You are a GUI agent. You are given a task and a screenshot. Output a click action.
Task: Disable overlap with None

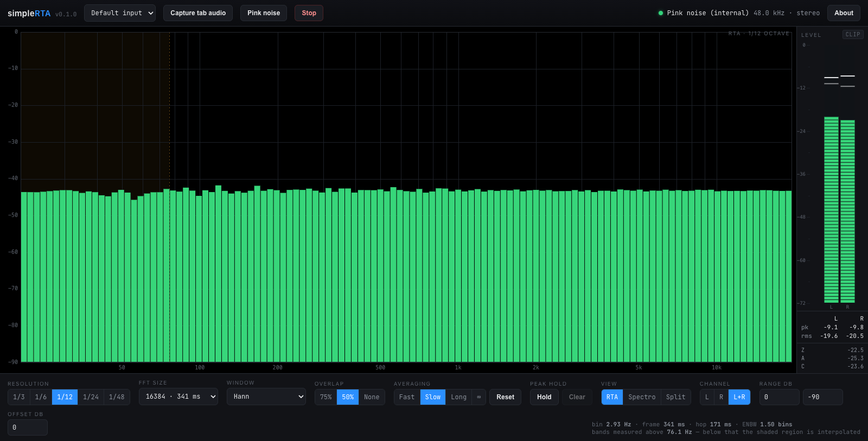(372, 397)
